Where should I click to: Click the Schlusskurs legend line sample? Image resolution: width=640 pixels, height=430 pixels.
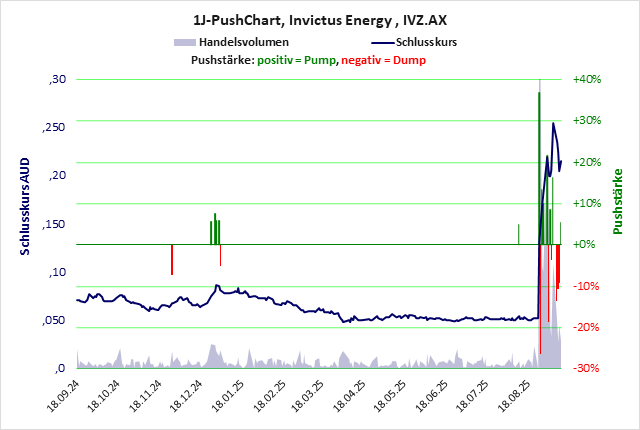(383, 42)
